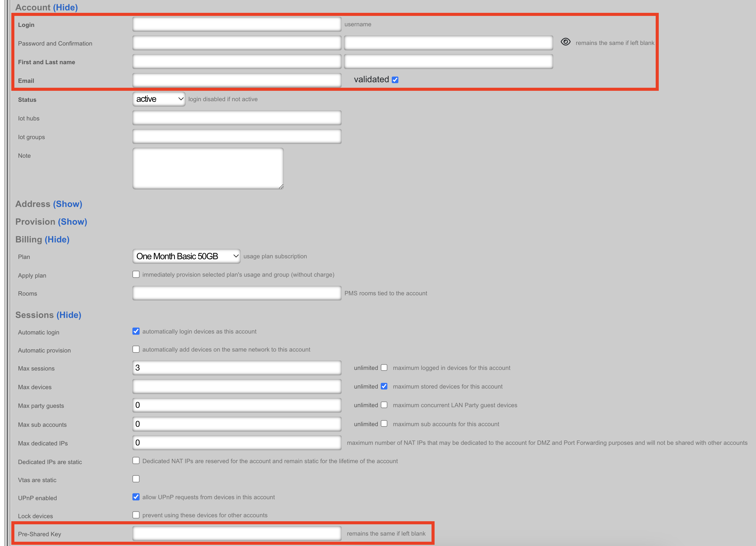Image resolution: width=756 pixels, height=546 pixels.
Task: Toggle unlimited for Max sessions
Action: [384, 368]
